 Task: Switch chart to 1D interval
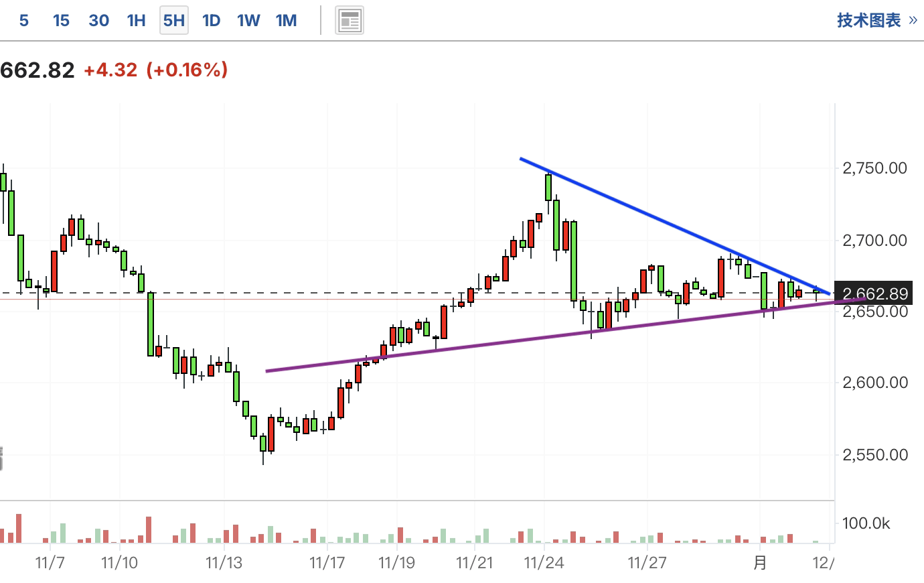pos(211,20)
